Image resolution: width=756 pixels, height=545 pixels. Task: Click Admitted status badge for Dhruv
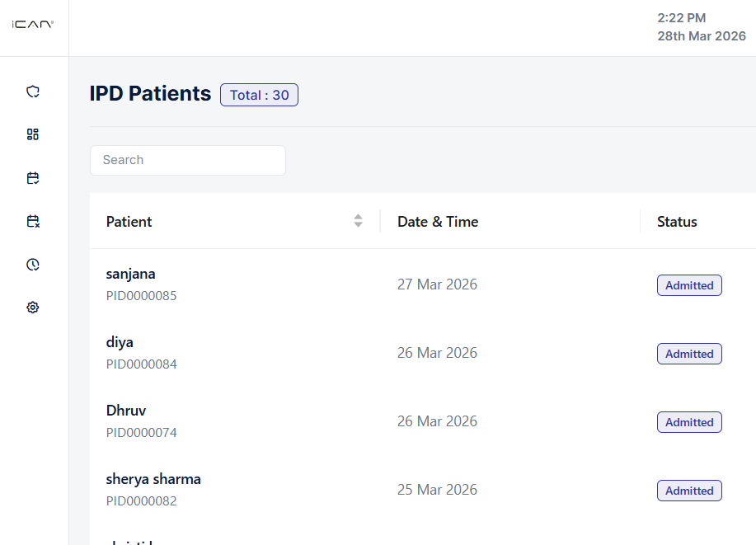click(689, 422)
